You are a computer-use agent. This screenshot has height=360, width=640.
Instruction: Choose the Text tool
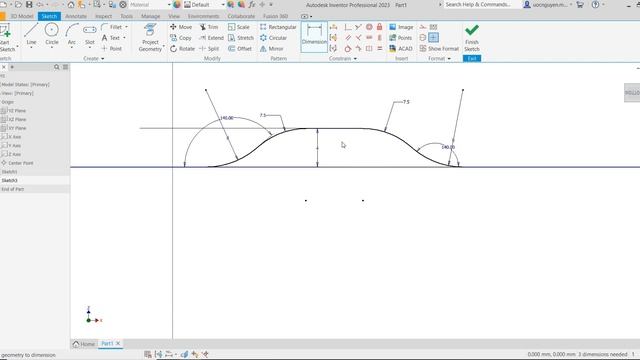point(111,38)
